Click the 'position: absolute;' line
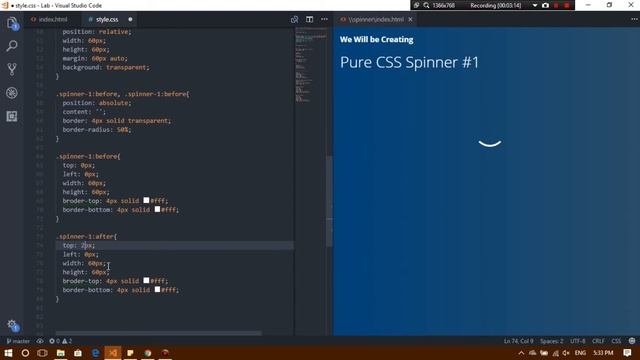640x360 pixels. (x=97, y=102)
